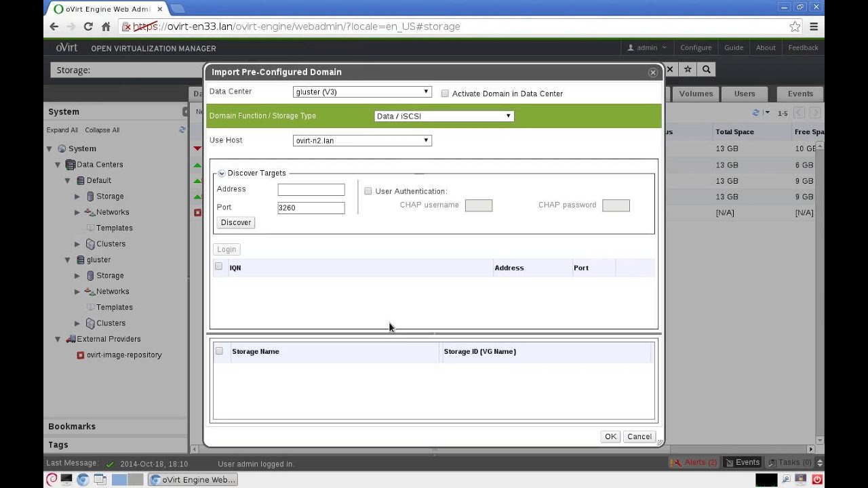Select all IQN targets checkbox
Image resolution: width=868 pixels, height=488 pixels.
click(218, 266)
